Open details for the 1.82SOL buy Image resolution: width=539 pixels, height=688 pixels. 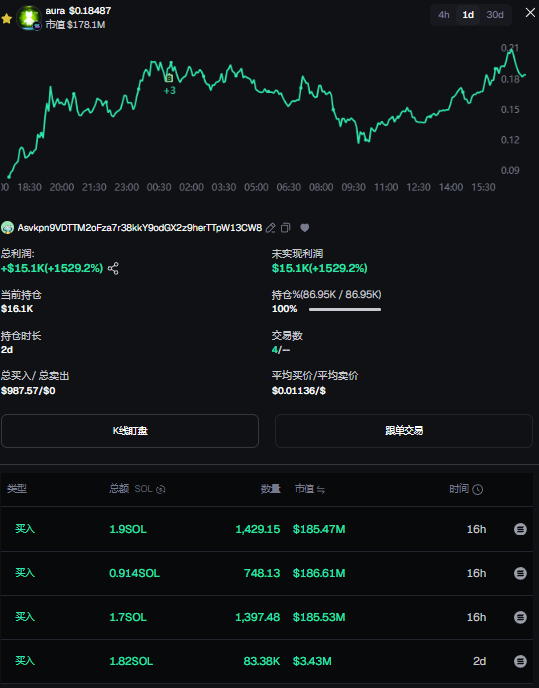pos(520,661)
